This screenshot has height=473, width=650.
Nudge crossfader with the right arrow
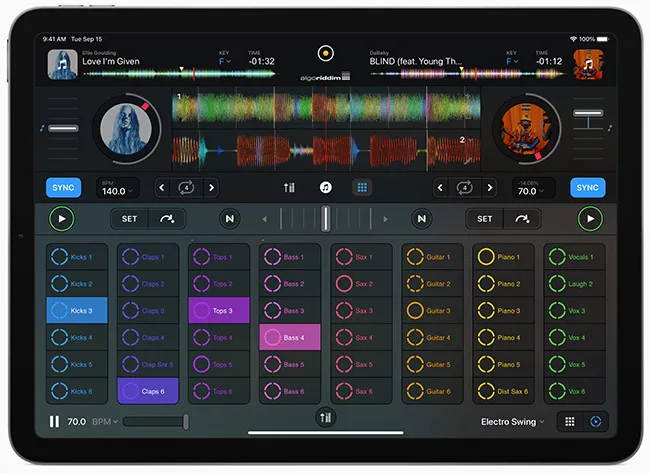click(x=386, y=219)
